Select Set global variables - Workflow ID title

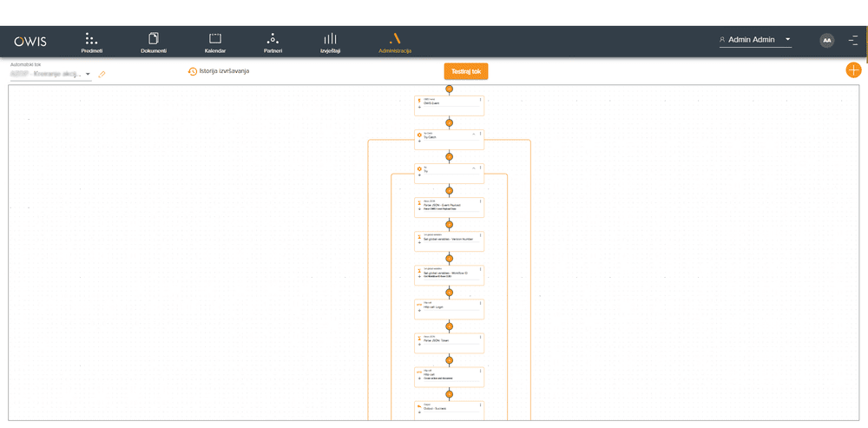(446, 273)
